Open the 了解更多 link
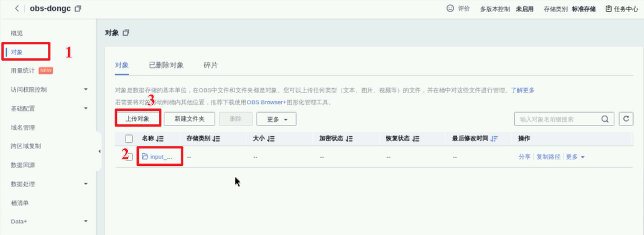 [523, 90]
